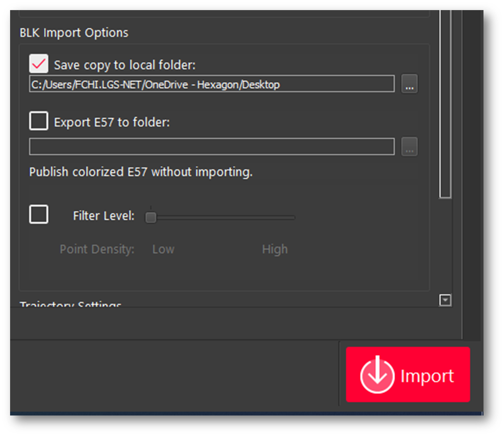
Task: Click the download arrow icon on Import
Action: pos(377,376)
